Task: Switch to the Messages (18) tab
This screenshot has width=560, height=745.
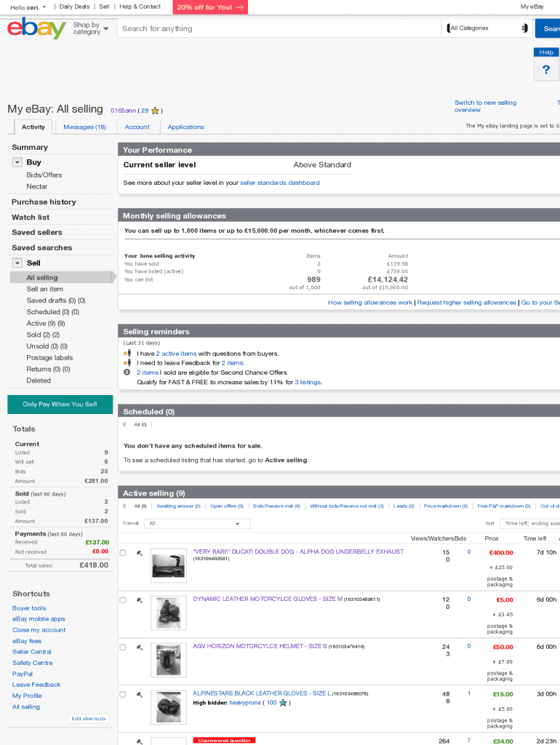Action: tap(84, 127)
